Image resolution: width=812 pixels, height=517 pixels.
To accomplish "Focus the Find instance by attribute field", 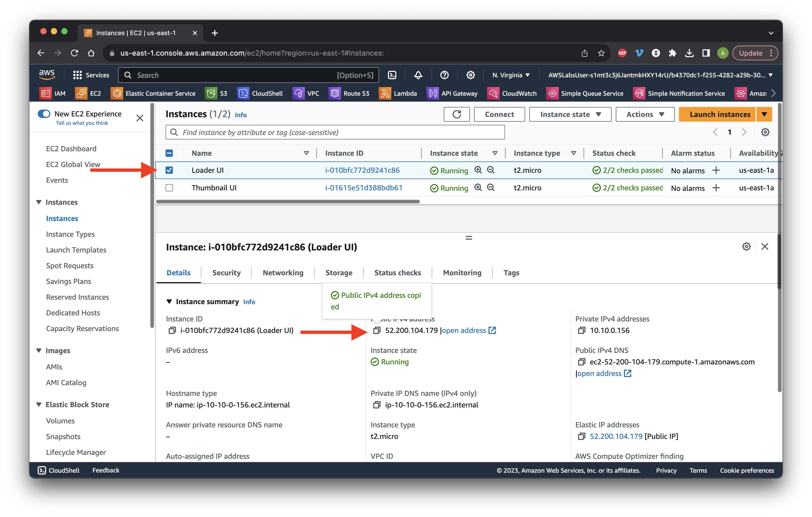I will [x=335, y=132].
